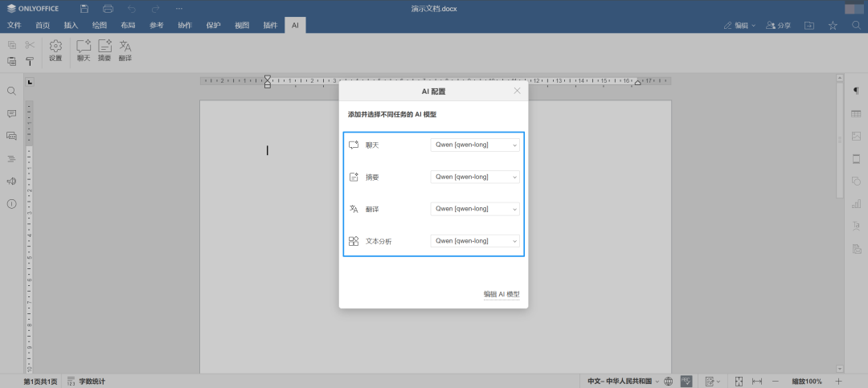This screenshot has height=388, width=868.
Task: Click the Undo arrow
Action: pyautogui.click(x=132, y=8)
